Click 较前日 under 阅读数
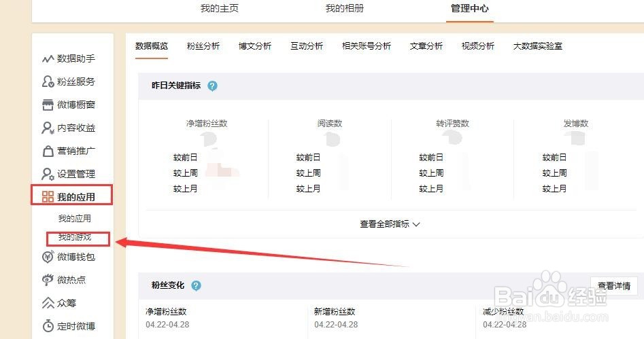 (309, 158)
